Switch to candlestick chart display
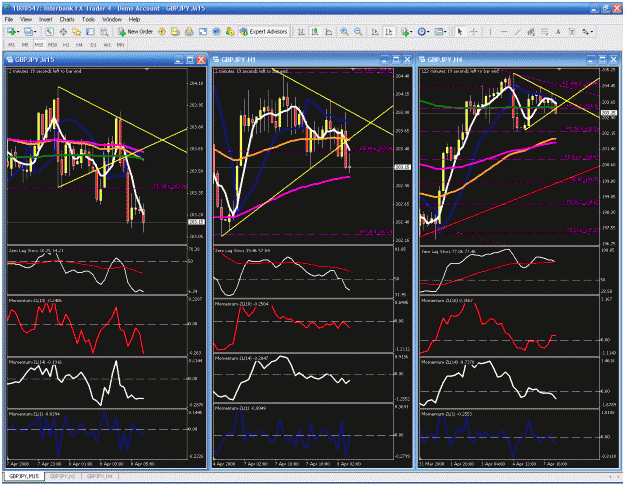 315,31
